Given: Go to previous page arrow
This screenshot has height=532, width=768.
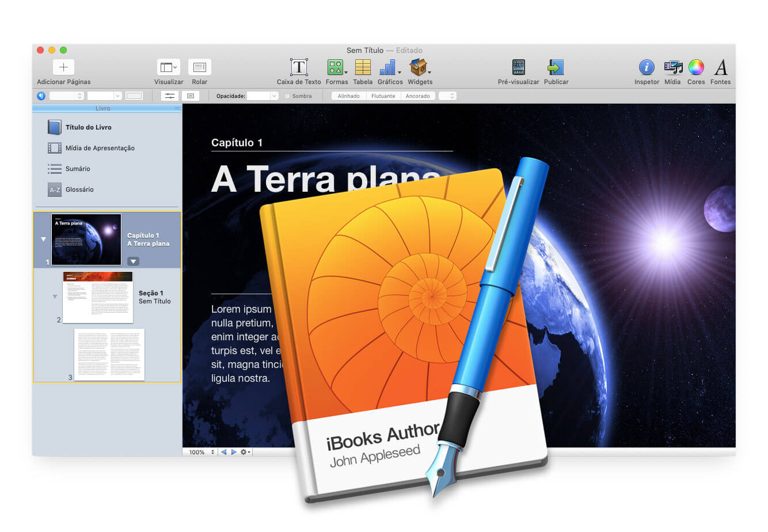Looking at the screenshot, I should tap(224, 452).
